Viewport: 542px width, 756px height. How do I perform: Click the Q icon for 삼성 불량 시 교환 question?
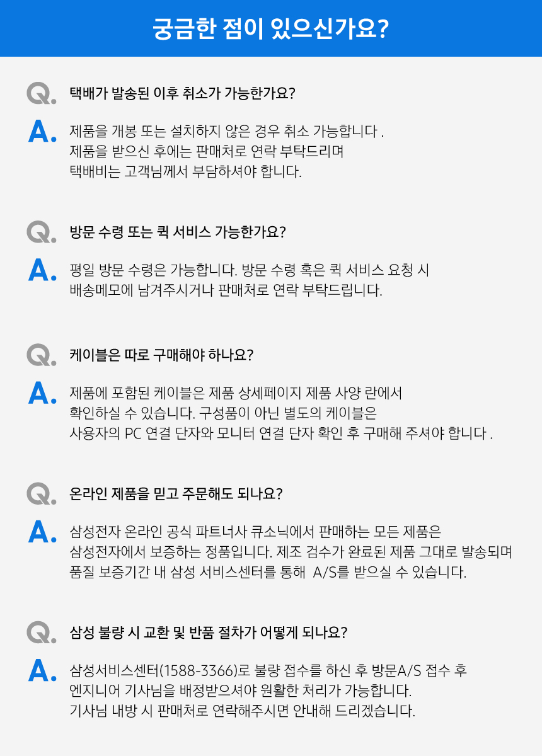click(x=42, y=632)
